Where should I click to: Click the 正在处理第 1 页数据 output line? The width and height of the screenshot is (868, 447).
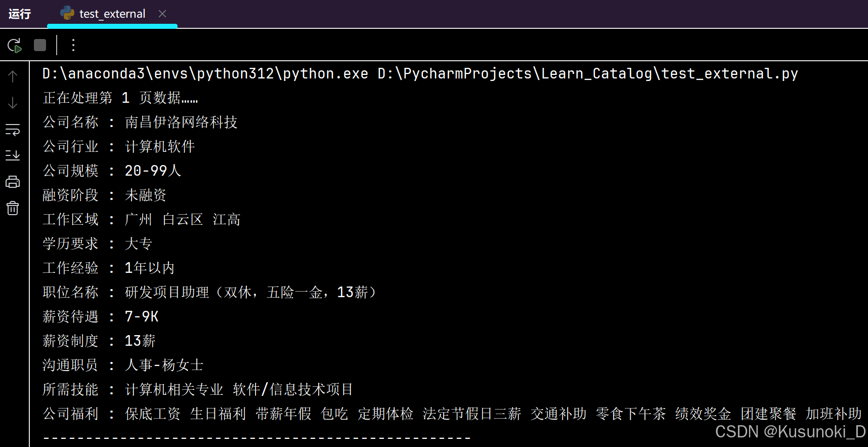point(120,97)
